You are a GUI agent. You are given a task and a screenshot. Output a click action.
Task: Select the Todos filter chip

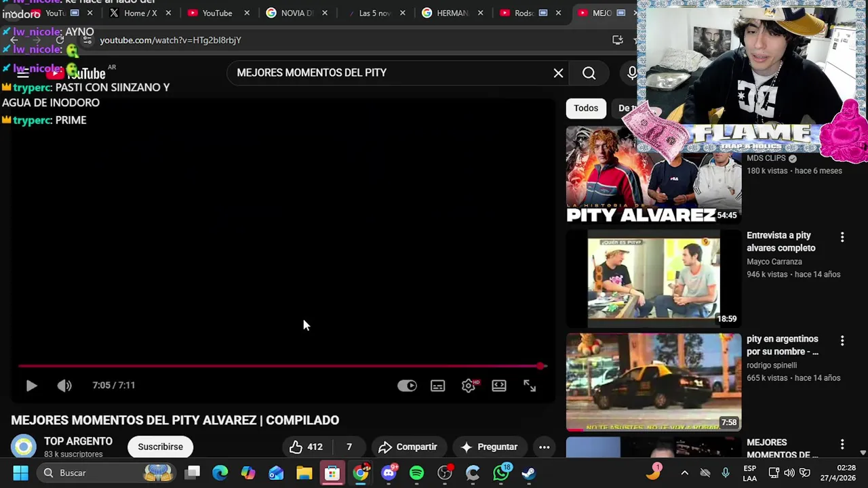[x=586, y=108]
